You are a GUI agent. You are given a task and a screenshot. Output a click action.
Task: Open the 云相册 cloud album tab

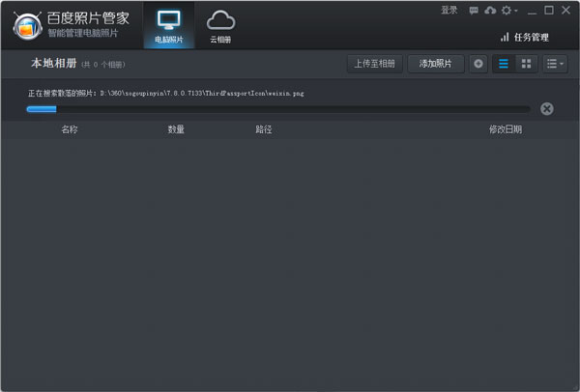pos(220,25)
